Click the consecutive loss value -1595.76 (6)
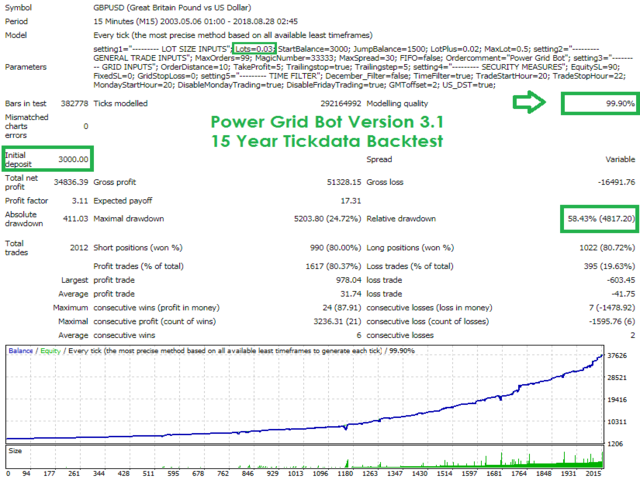The image size is (640, 480). click(612, 322)
